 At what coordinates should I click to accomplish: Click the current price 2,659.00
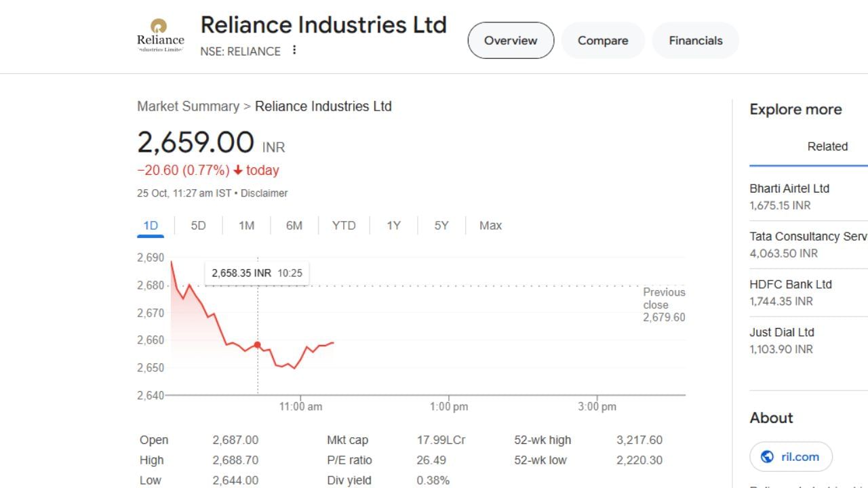tap(195, 143)
